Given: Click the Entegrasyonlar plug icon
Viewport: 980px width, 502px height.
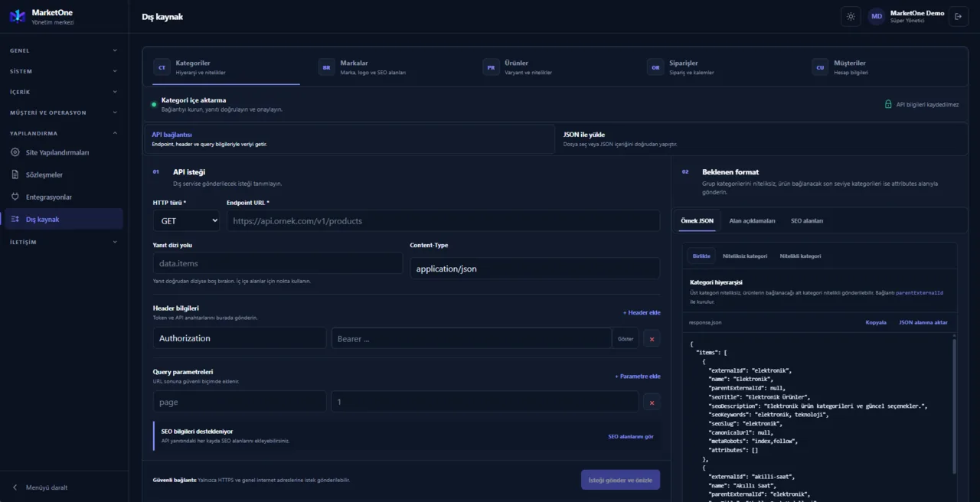Looking at the screenshot, I should click(15, 197).
